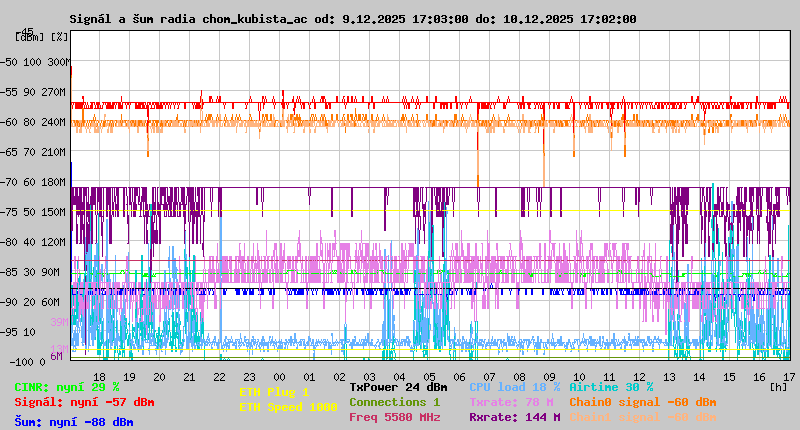Select the CPU load legend entry
800x430 pixels.
[x=515, y=387]
